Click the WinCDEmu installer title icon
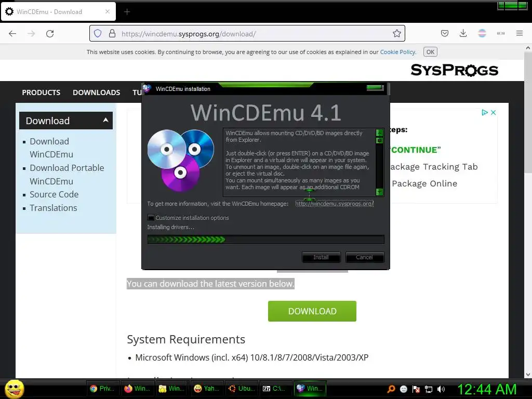This screenshot has height=399, width=532. 147,88
